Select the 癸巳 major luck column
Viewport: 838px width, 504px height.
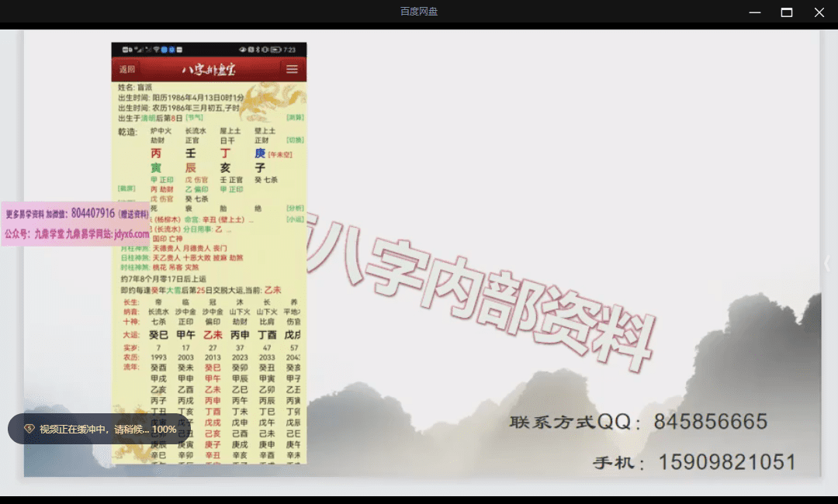click(x=158, y=335)
